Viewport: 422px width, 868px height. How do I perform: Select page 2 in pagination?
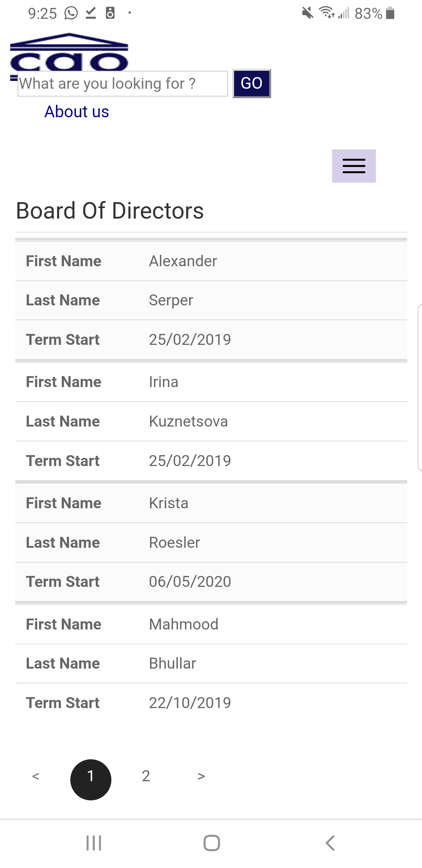146,776
